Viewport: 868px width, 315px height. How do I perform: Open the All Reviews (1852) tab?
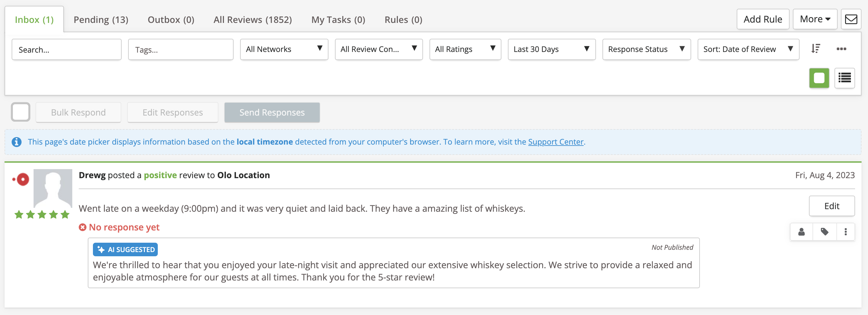pos(253,20)
